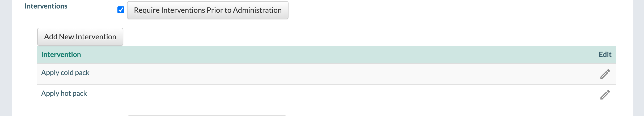Click the Add New Intervention button
Screen dimensions: 644x116
(x=80, y=37)
